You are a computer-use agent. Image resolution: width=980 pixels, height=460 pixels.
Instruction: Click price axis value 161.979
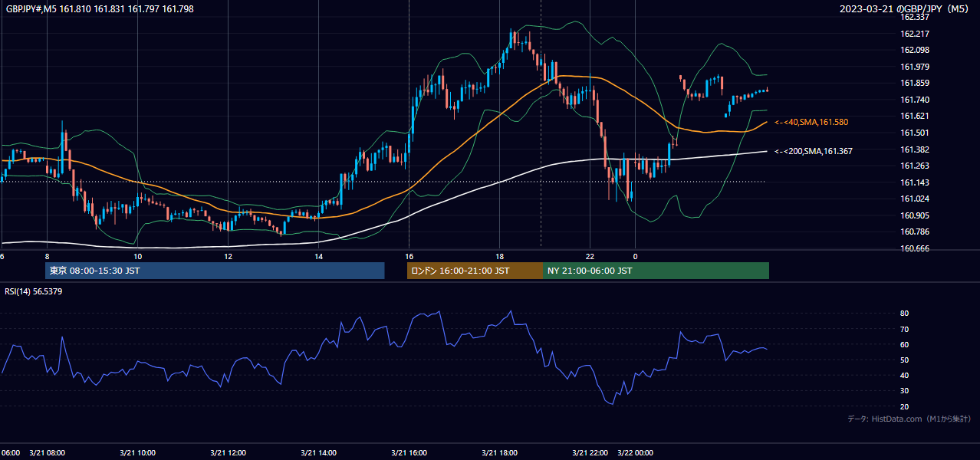tap(915, 67)
